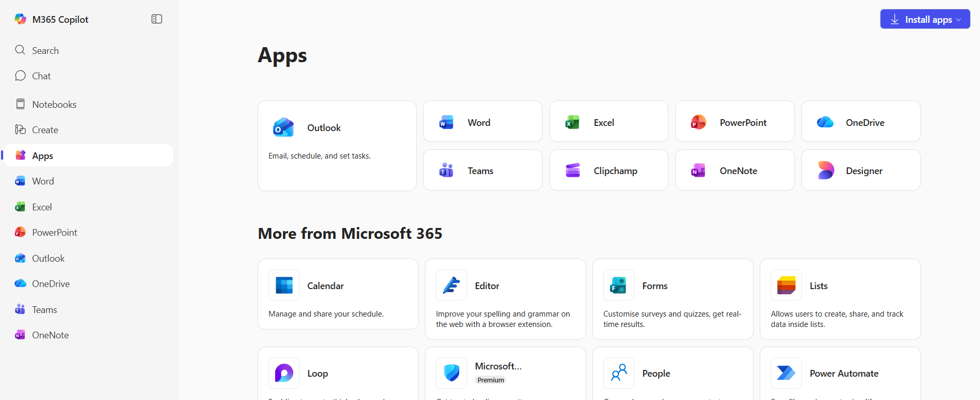The image size is (980, 400).
Task: Open the People app card
Action: click(673, 374)
